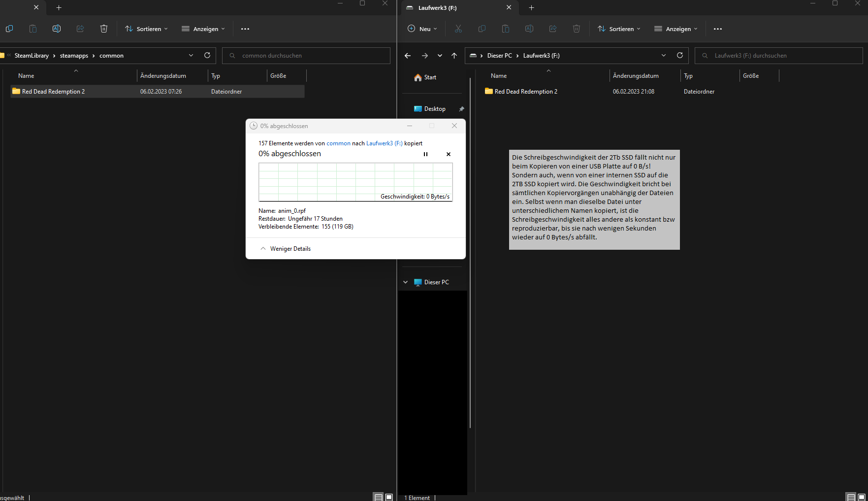
Task: Open the three-dots more menu in the left window
Action: click(245, 29)
